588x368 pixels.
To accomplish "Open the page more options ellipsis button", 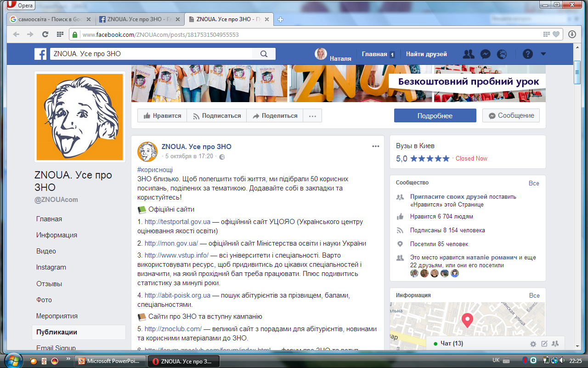I will tap(312, 115).
